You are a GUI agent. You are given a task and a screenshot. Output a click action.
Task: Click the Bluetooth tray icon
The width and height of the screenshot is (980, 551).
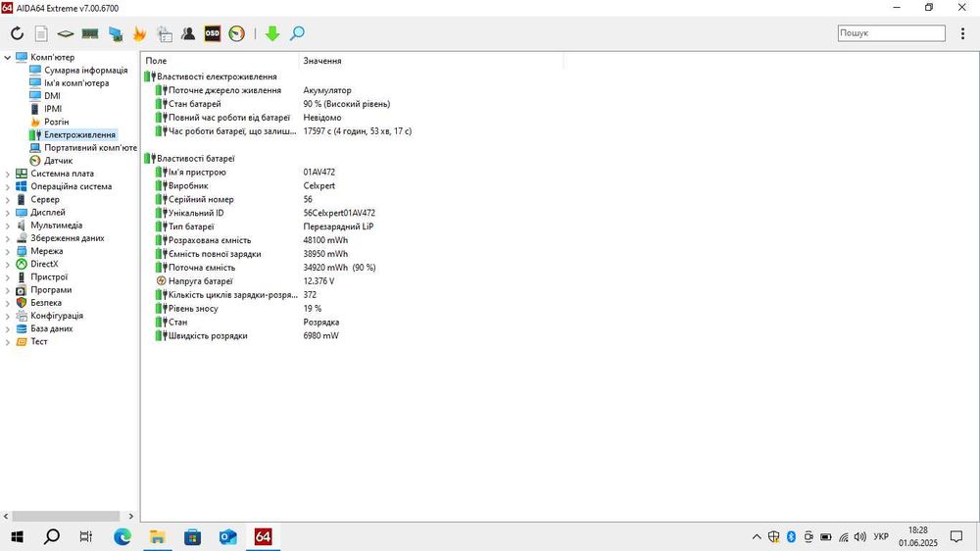[791, 536]
